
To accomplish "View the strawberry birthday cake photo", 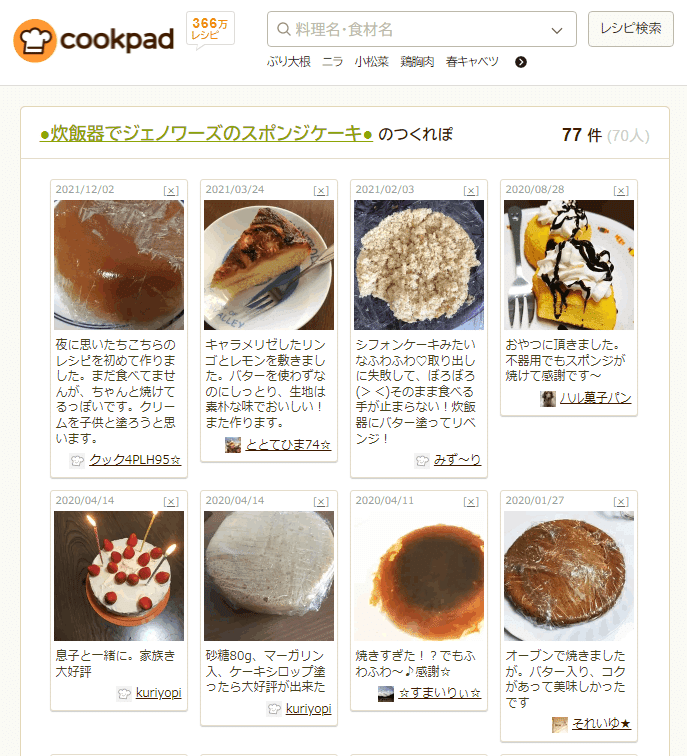I will click(x=119, y=576).
